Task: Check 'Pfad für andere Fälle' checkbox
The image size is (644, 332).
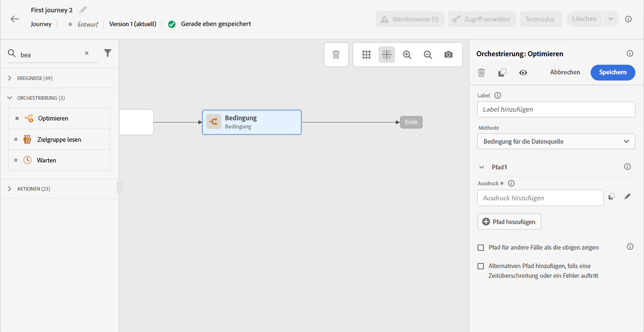Action: pos(480,248)
